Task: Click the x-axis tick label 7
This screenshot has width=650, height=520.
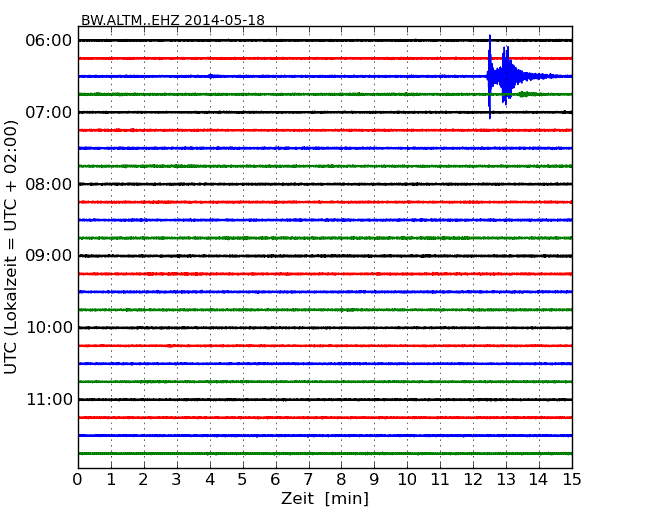Action: click(x=308, y=479)
